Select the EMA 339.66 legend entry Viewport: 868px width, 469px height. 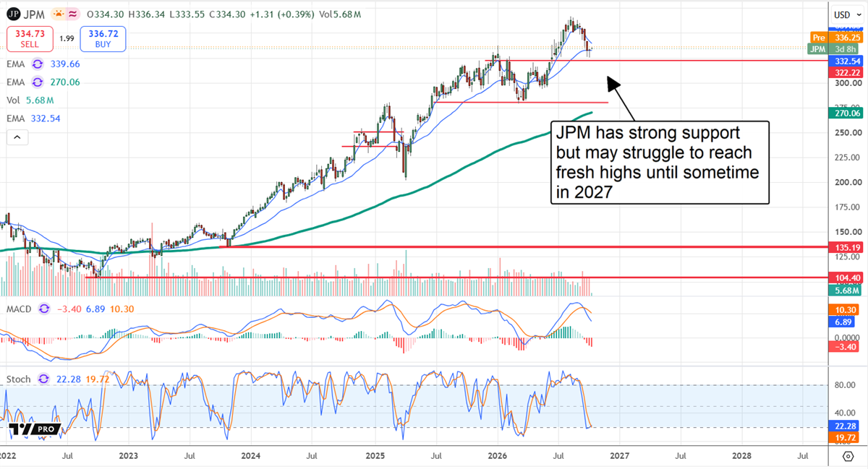click(x=44, y=64)
